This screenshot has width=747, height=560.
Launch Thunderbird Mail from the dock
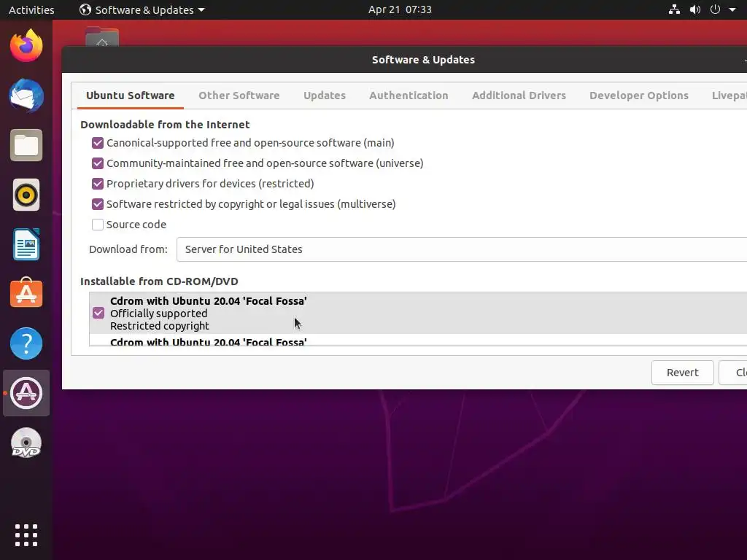[x=26, y=96]
